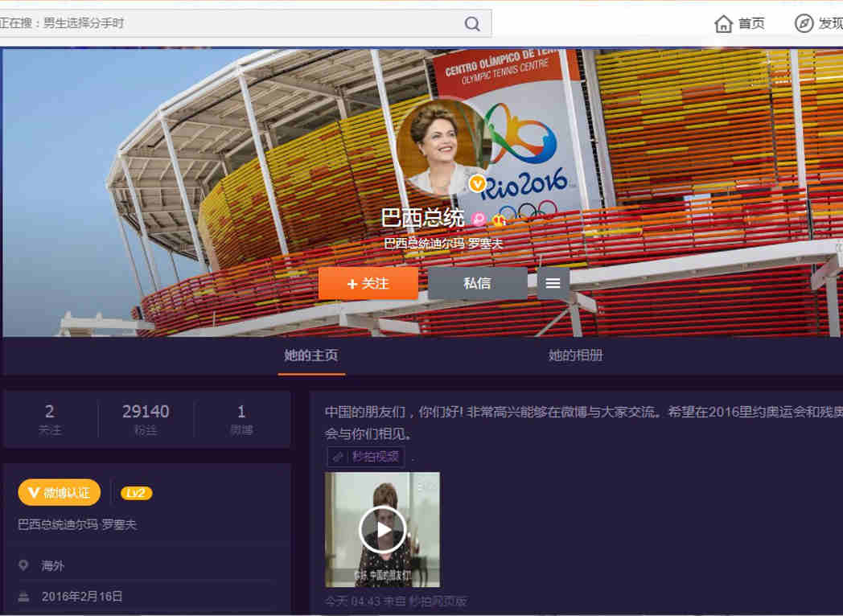This screenshot has width=843, height=616.
Task: Click the search magnifier icon
Action: coord(472,23)
